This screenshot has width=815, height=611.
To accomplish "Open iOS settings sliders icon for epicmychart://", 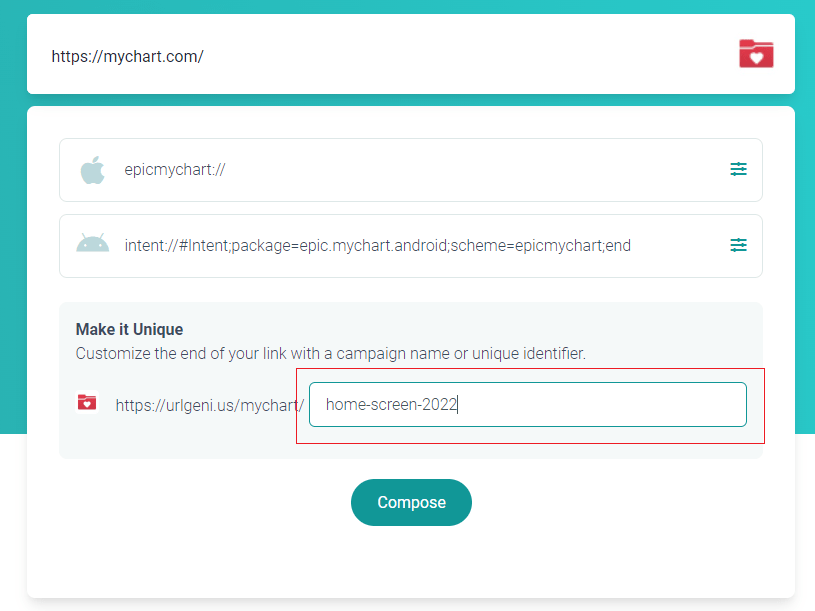I will pyautogui.click(x=738, y=169).
